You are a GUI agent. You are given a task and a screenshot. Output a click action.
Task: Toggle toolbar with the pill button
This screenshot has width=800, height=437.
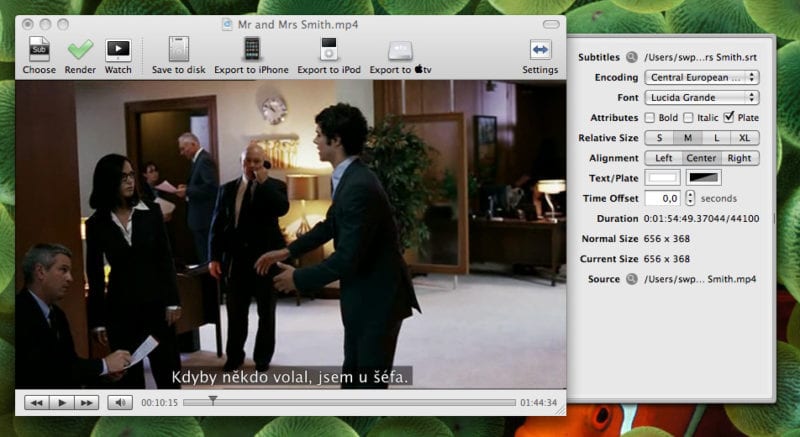551,24
